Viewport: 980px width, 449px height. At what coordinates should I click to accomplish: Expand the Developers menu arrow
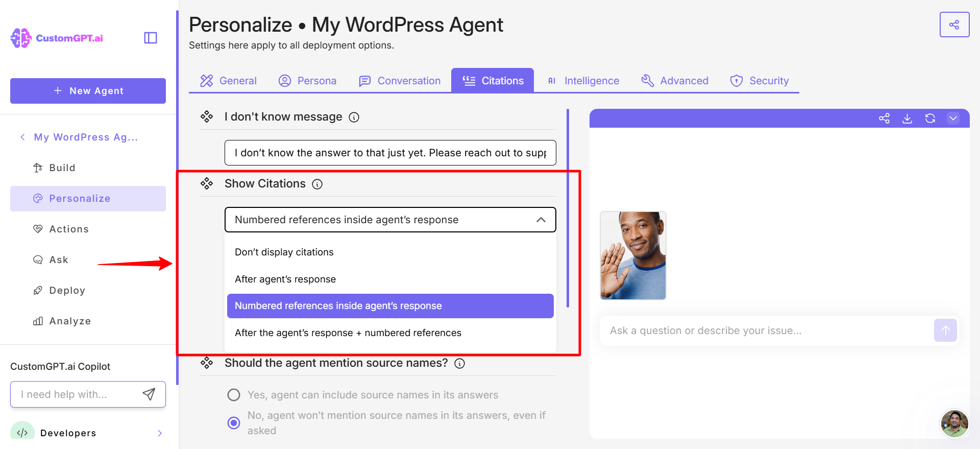(160, 433)
